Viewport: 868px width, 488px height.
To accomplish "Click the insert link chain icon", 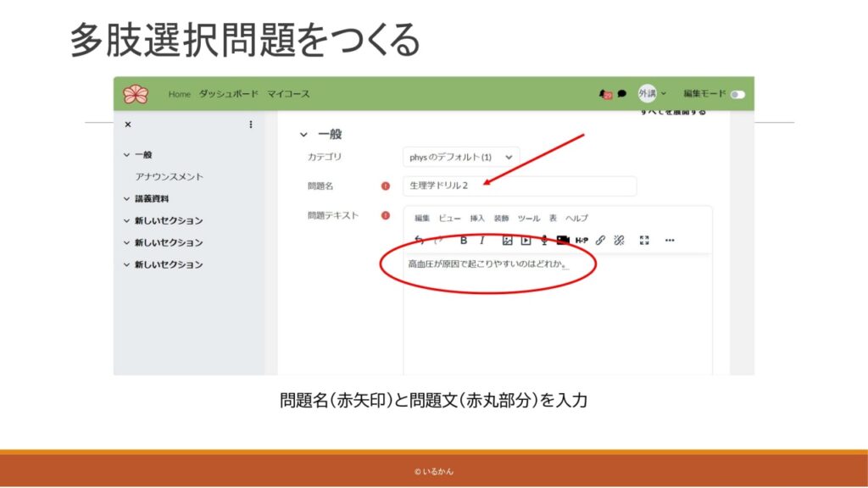I will pos(600,240).
